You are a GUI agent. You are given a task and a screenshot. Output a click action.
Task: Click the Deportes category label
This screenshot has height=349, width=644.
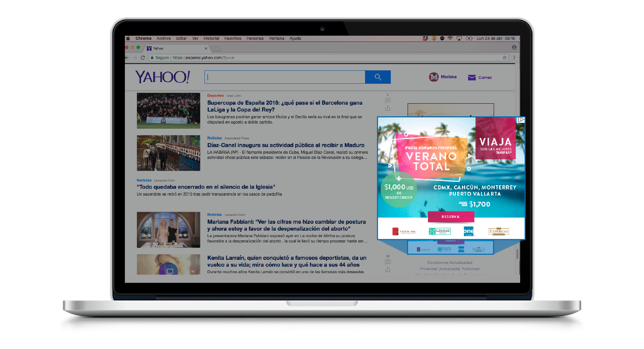pos(215,96)
